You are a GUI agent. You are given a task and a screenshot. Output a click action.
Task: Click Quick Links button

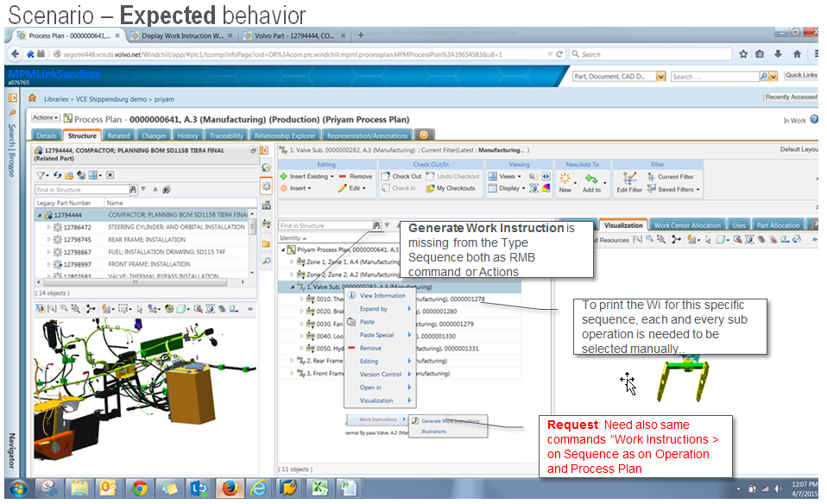(x=800, y=75)
